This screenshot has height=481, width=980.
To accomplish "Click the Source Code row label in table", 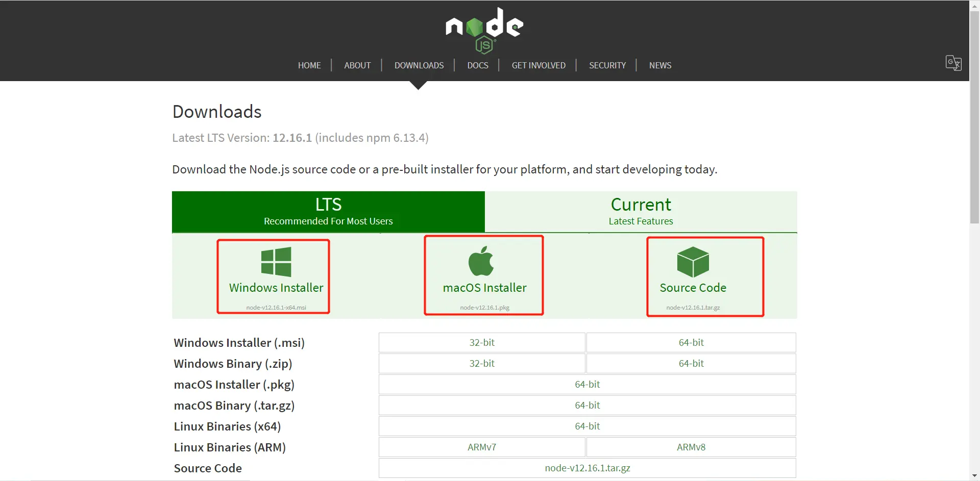I will pos(208,468).
